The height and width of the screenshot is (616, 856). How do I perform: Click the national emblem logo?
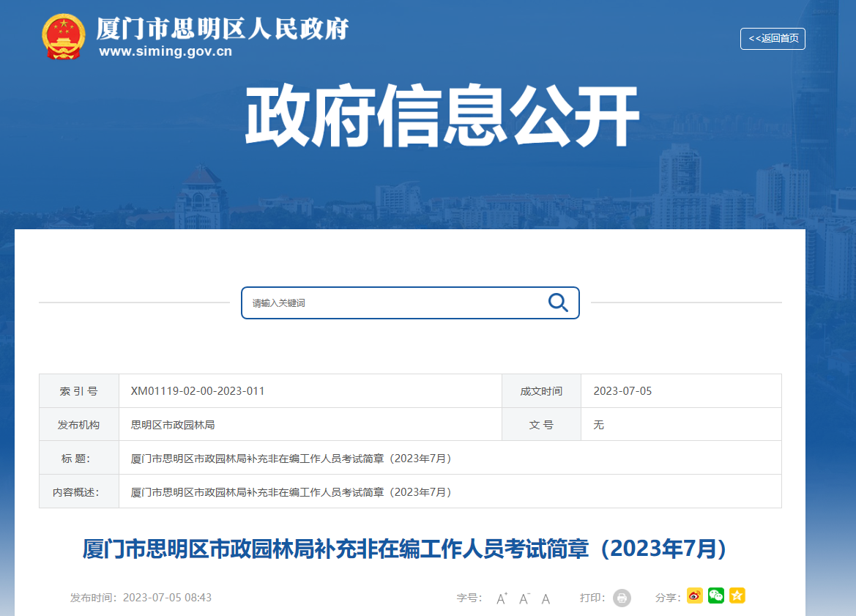pos(64,36)
